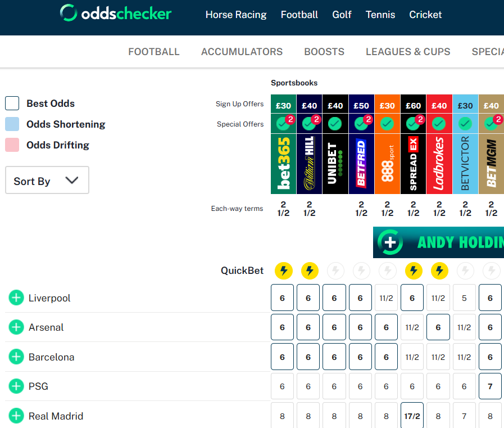
Task: Pick Liverpool odds 11/2 at 888sport
Action: (386, 298)
